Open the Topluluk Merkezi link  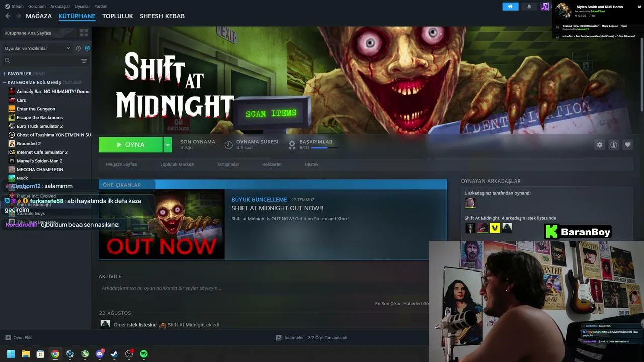(x=177, y=164)
